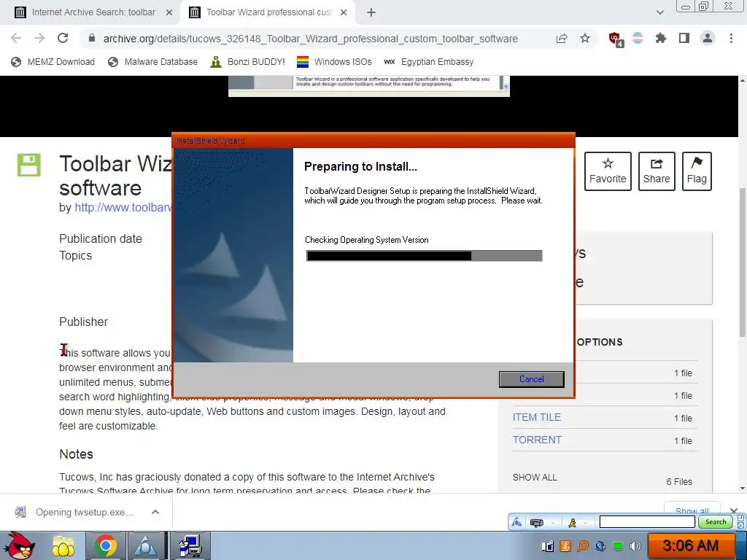Open SHOW ALL download options

(x=535, y=478)
